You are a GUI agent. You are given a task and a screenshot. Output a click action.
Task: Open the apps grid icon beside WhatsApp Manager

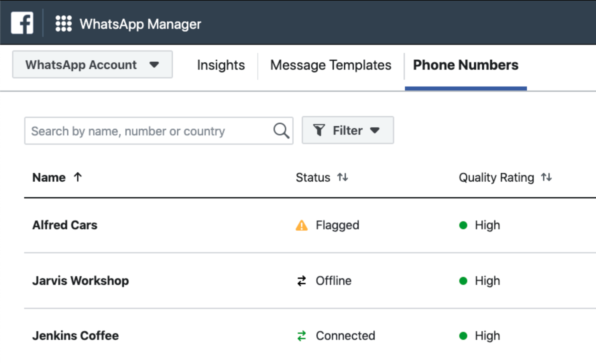click(63, 23)
